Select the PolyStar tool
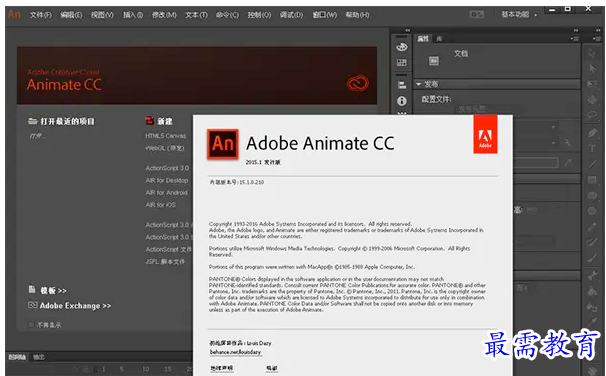The width and height of the screenshot is (606, 376). [592, 211]
